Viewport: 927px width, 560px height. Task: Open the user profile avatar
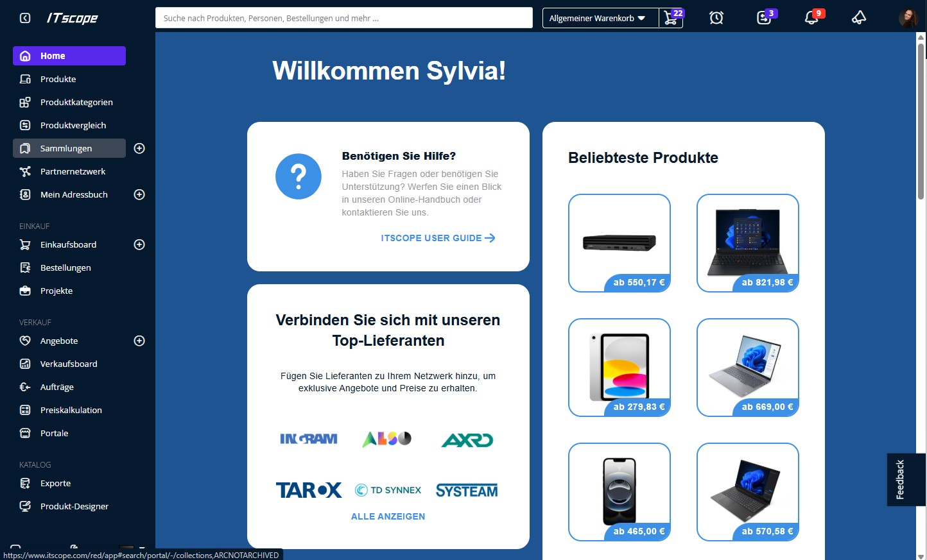click(x=908, y=18)
